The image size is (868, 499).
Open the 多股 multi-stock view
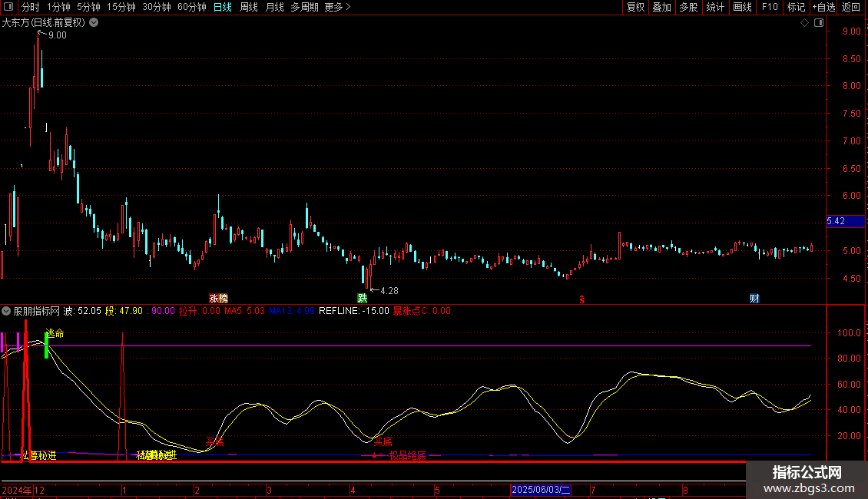[688, 7]
